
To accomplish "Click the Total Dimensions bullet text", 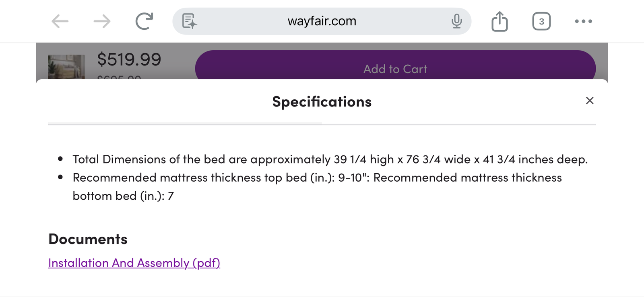I will [x=330, y=159].
